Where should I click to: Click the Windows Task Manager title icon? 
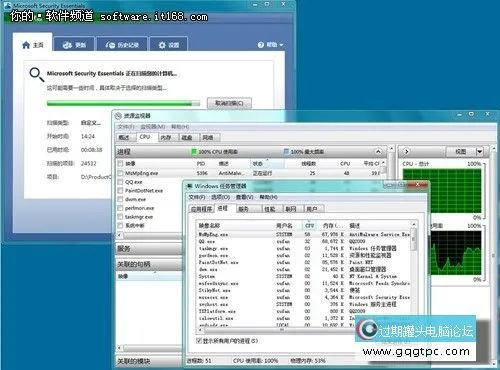[190, 186]
